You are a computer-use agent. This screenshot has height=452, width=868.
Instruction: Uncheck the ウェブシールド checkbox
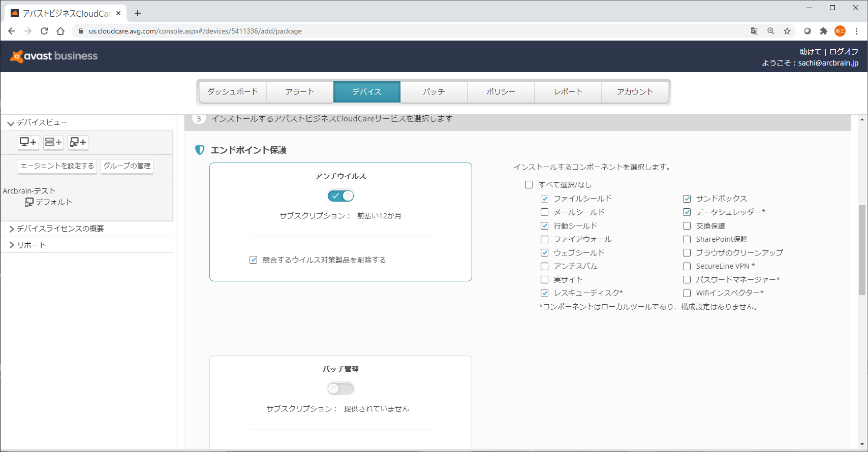pyautogui.click(x=545, y=252)
